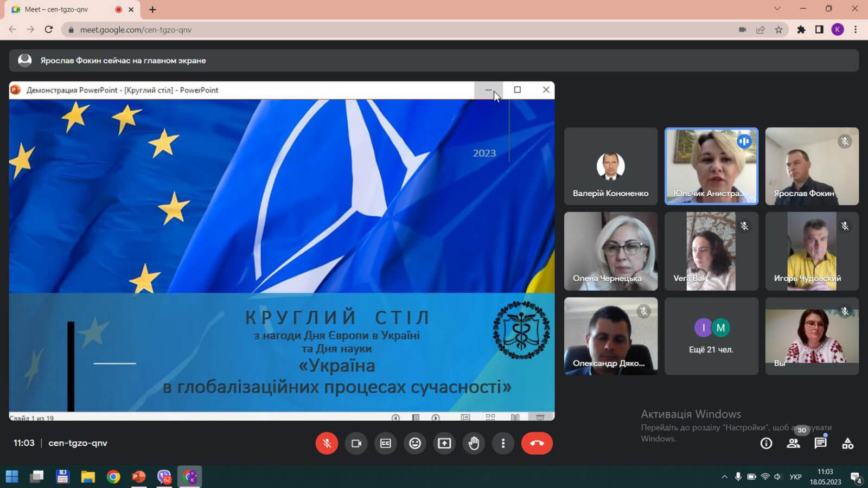Select your own 'Вы' video tile
868x488 pixels.
[812, 336]
